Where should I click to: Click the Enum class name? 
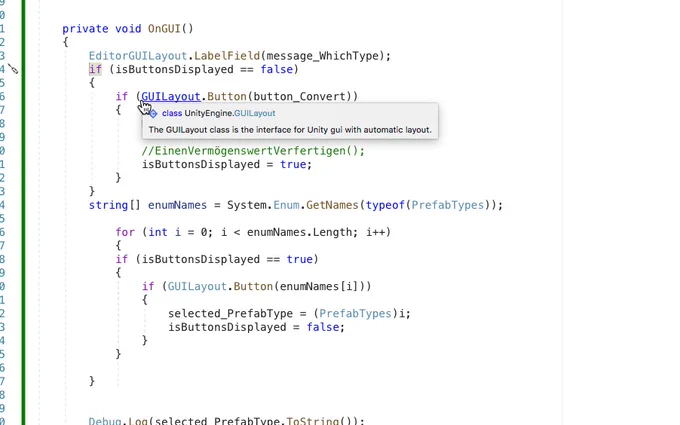[x=286, y=205]
